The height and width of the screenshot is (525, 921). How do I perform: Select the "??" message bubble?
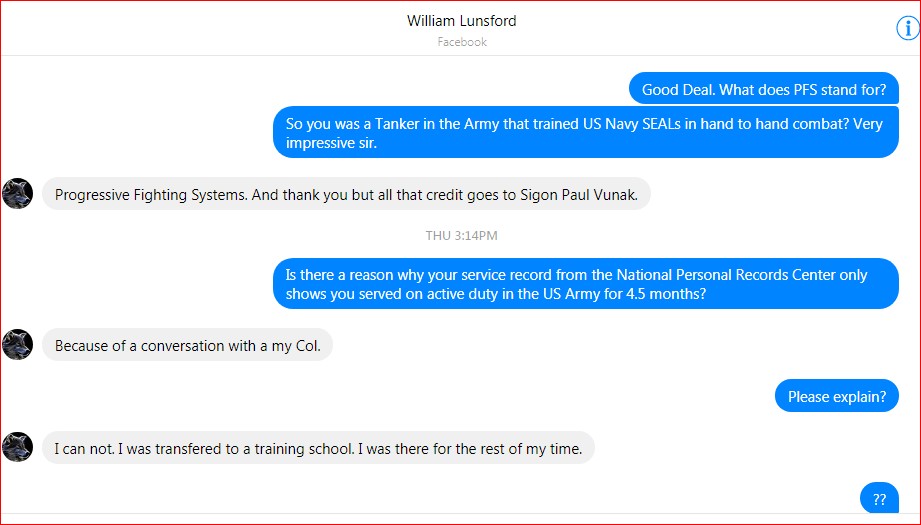coord(879,499)
